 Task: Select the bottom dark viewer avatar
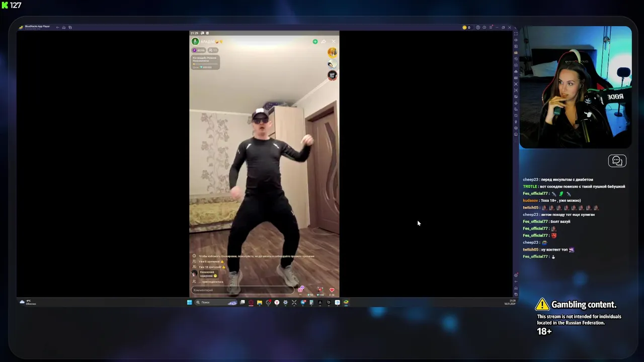[x=332, y=75]
